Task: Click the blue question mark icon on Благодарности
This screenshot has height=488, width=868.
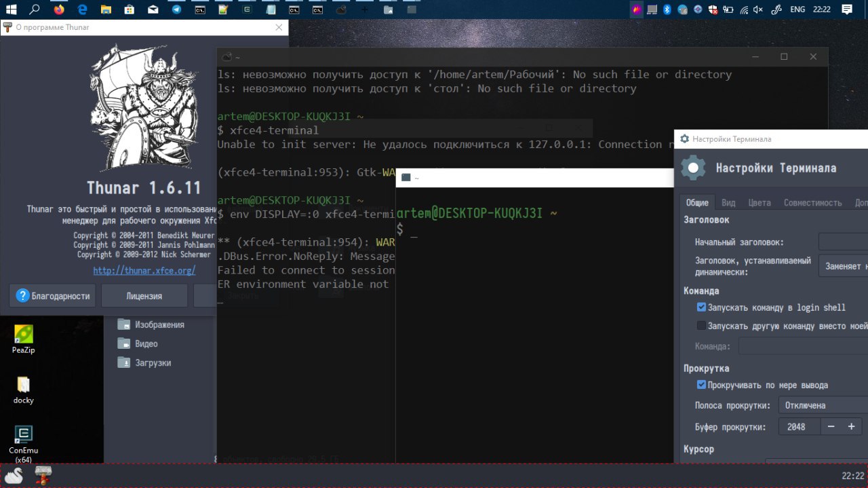Action: pyautogui.click(x=22, y=296)
